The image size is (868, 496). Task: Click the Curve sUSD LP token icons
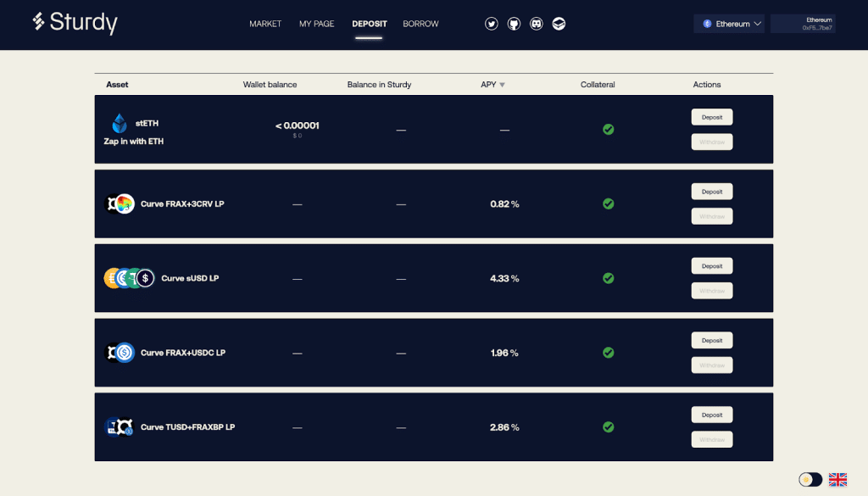(x=129, y=278)
